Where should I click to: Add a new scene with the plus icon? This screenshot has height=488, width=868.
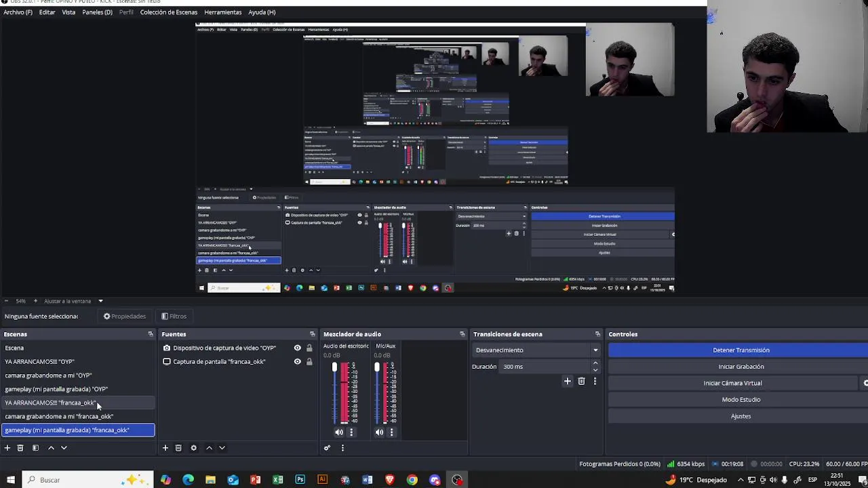[x=7, y=448]
